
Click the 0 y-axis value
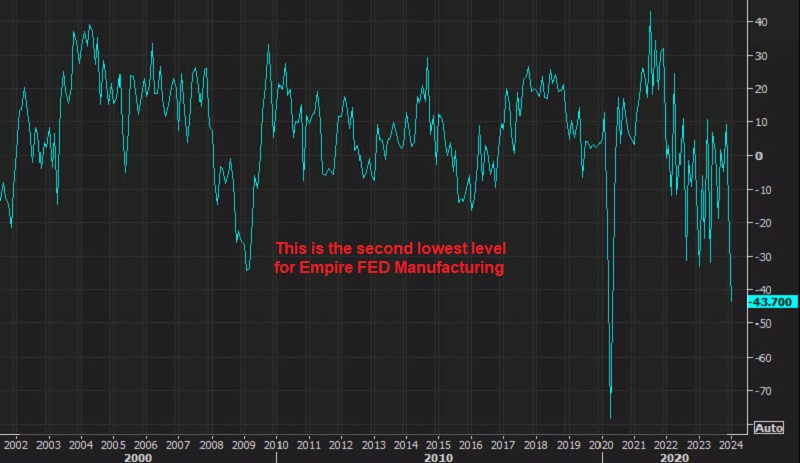[x=759, y=156]
